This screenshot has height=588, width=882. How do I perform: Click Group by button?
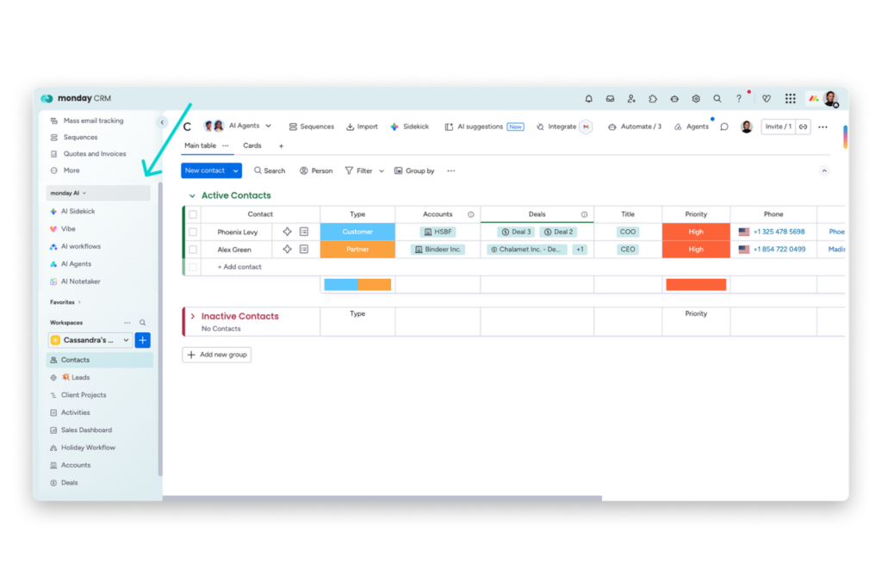(414, 171)
